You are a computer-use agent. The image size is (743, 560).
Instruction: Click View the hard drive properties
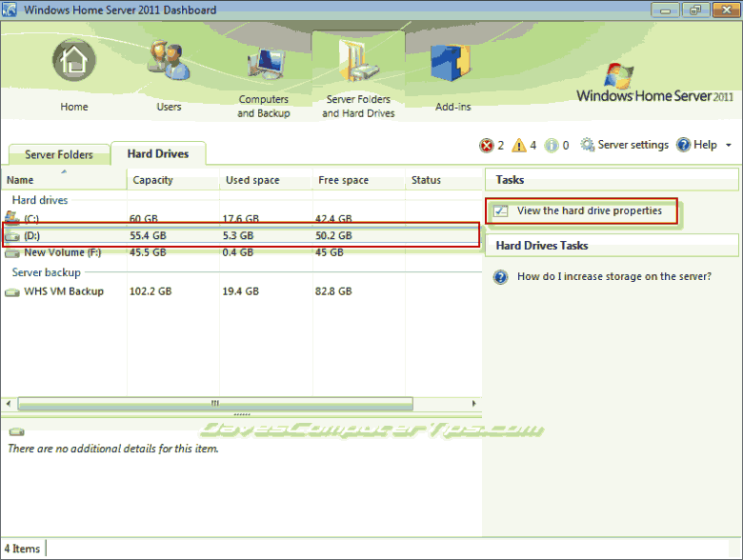[x=589, y=210]
